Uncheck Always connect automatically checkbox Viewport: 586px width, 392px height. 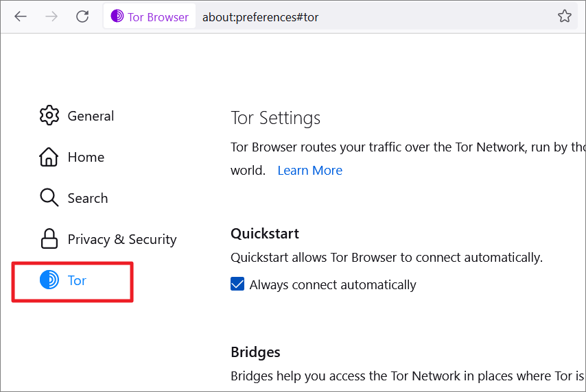tap(237, 284)
